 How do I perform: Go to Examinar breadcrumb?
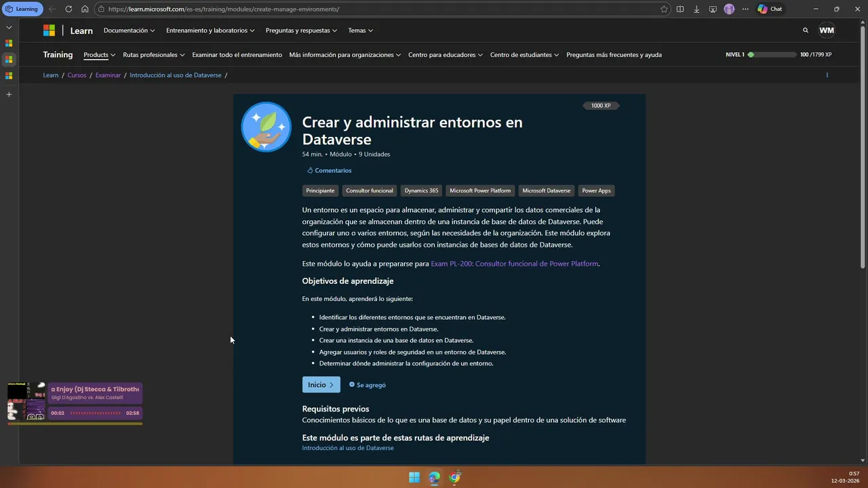tap(108, 75)
